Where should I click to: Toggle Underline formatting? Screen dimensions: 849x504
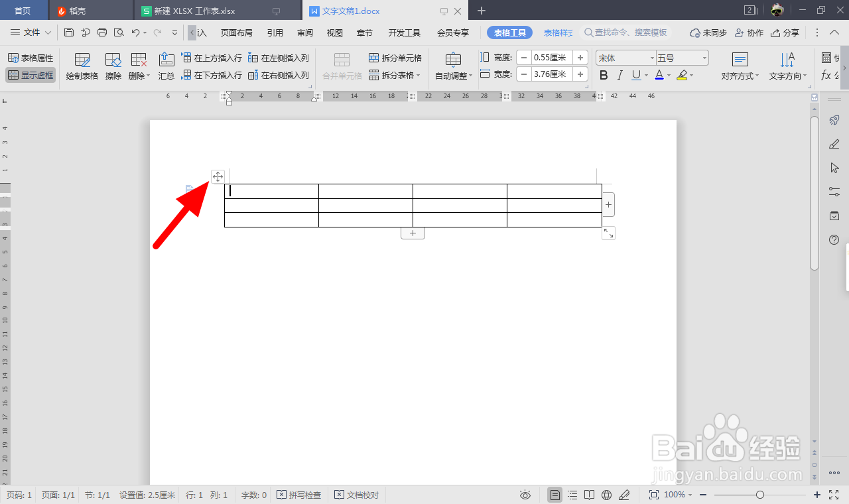pos(636,76)
